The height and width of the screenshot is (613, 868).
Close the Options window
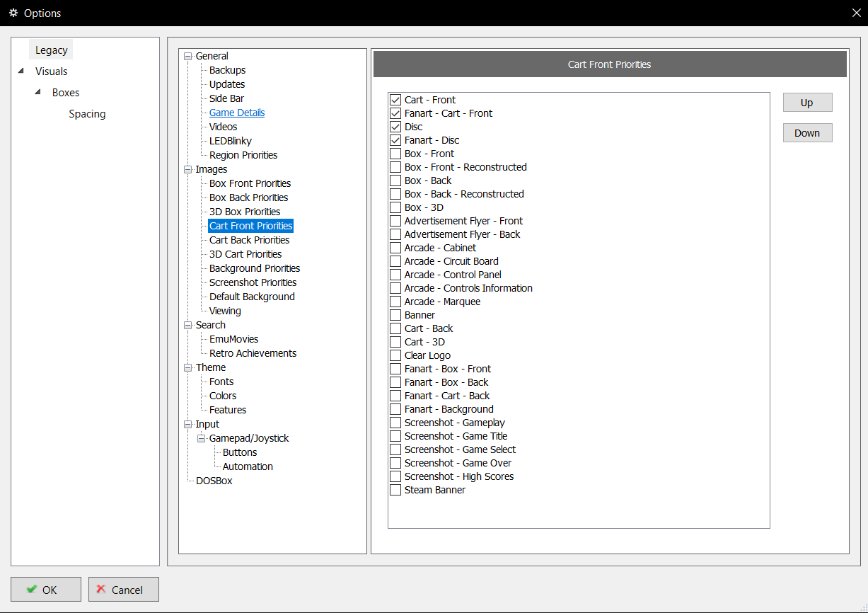point(856,13)
